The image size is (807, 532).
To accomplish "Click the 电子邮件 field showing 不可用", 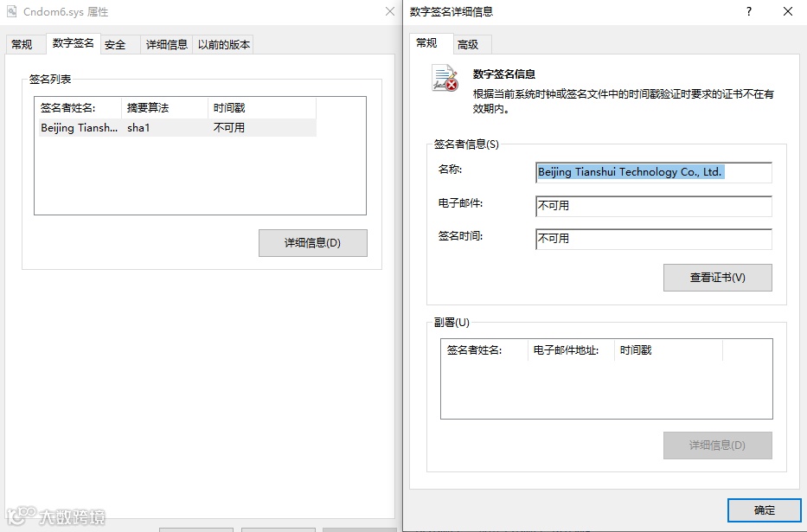I will tap(654, 206).
